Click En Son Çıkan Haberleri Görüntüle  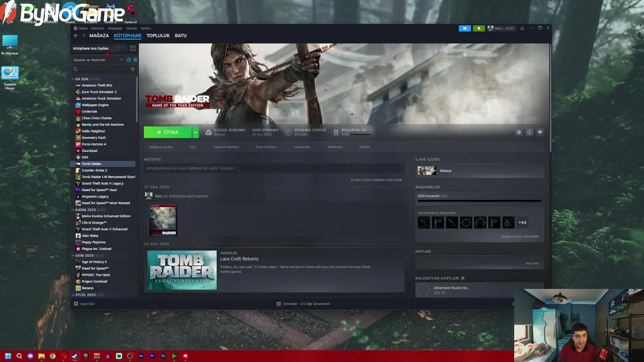coord(376,180)
